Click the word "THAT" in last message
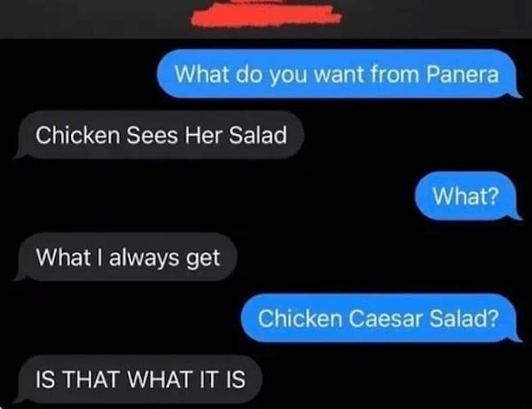This screenshot has width=532, height=409. [x=91, y=379]
